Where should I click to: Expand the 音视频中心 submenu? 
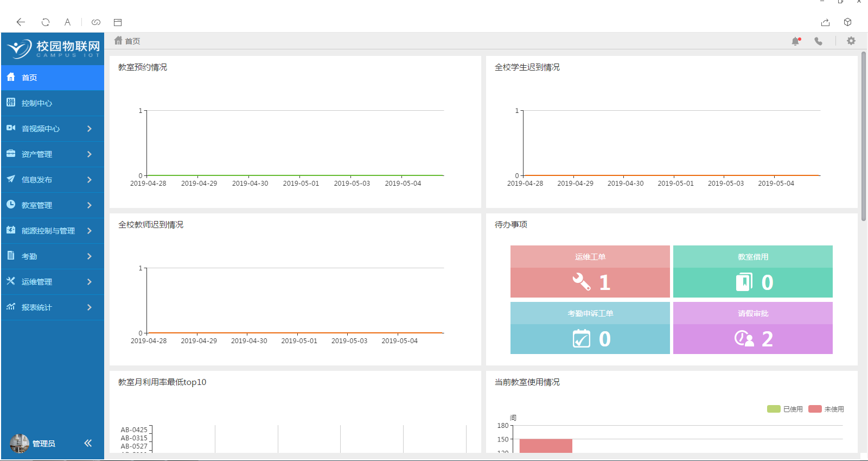point(90,129)
